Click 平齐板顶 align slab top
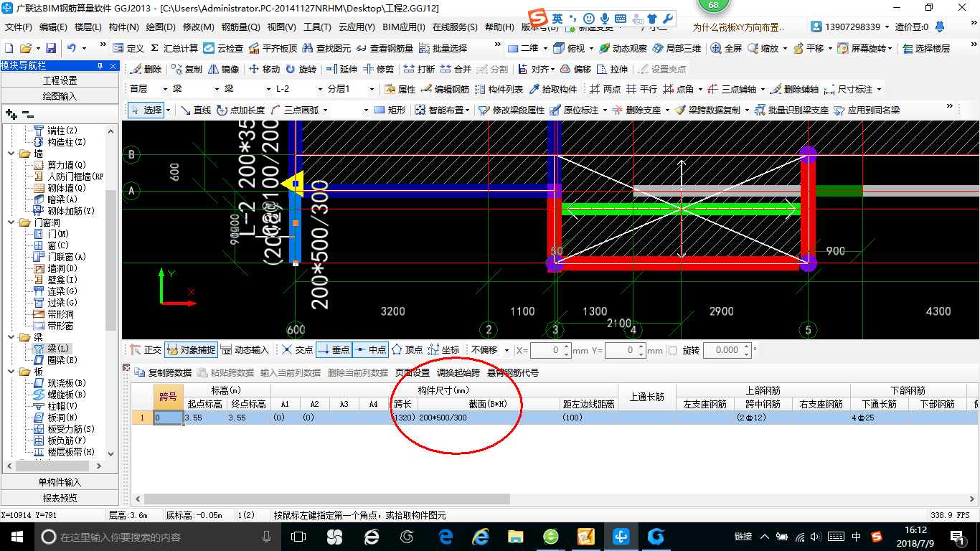 273,48
